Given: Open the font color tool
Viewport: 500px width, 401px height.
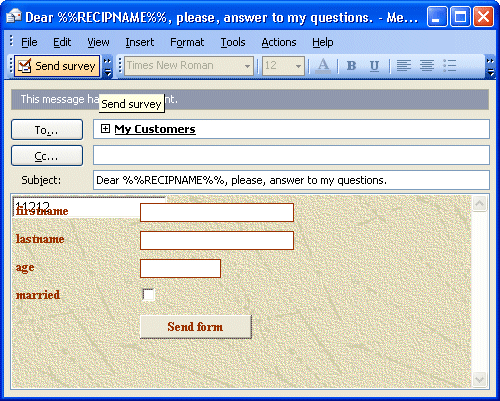Looking at the screenshot, I should click(x=323, y=66).
